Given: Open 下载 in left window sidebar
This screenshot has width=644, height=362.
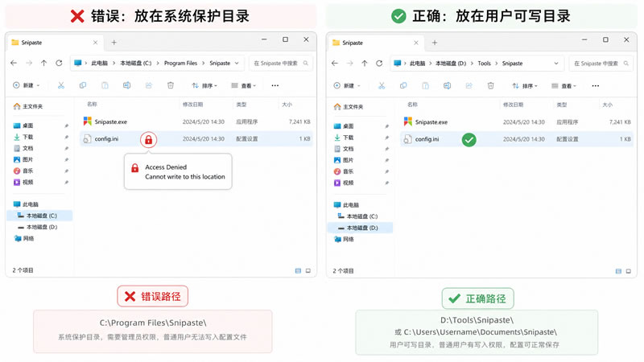Looking at the screenshot, I should tap(23, 137).
